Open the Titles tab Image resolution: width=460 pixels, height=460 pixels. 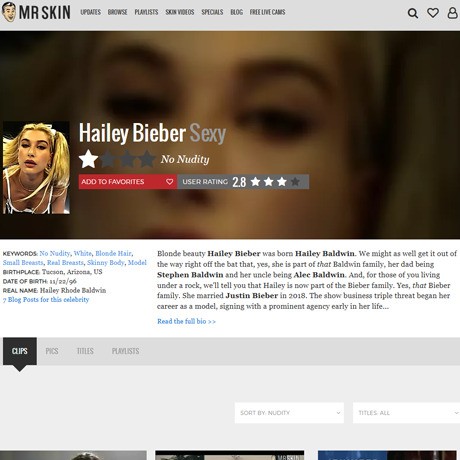point(85,351)
